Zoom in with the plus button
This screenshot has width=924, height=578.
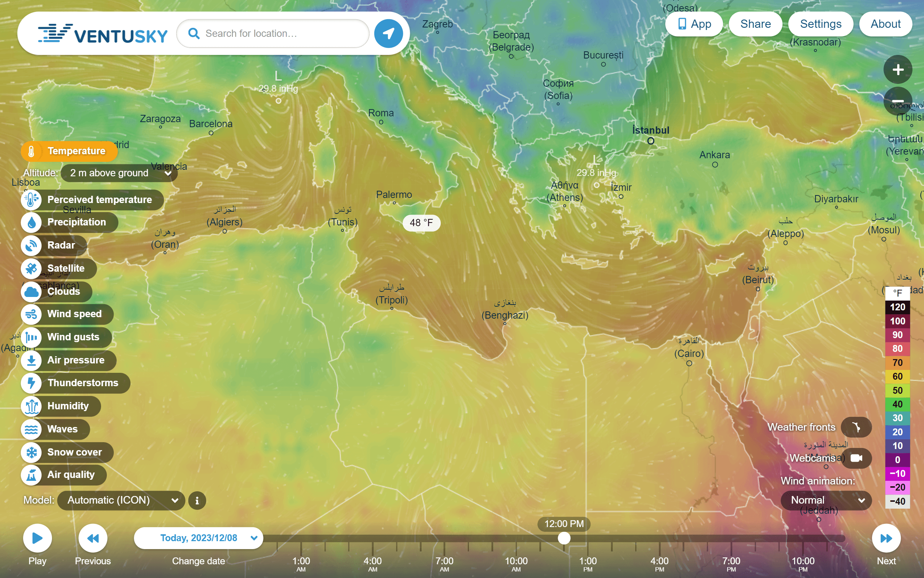[898, 70]
